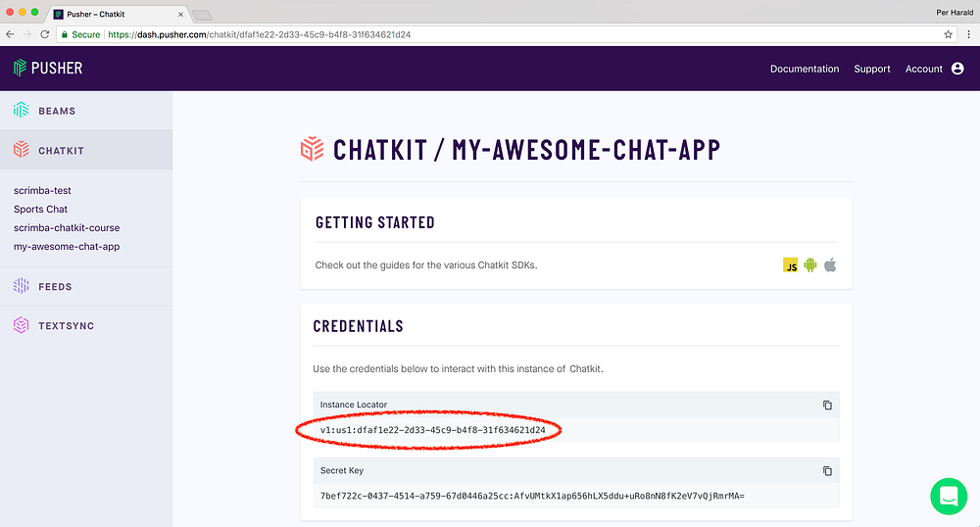Click the Textsync product icon
Screen dimensions: 980x527
click(22, 325)
